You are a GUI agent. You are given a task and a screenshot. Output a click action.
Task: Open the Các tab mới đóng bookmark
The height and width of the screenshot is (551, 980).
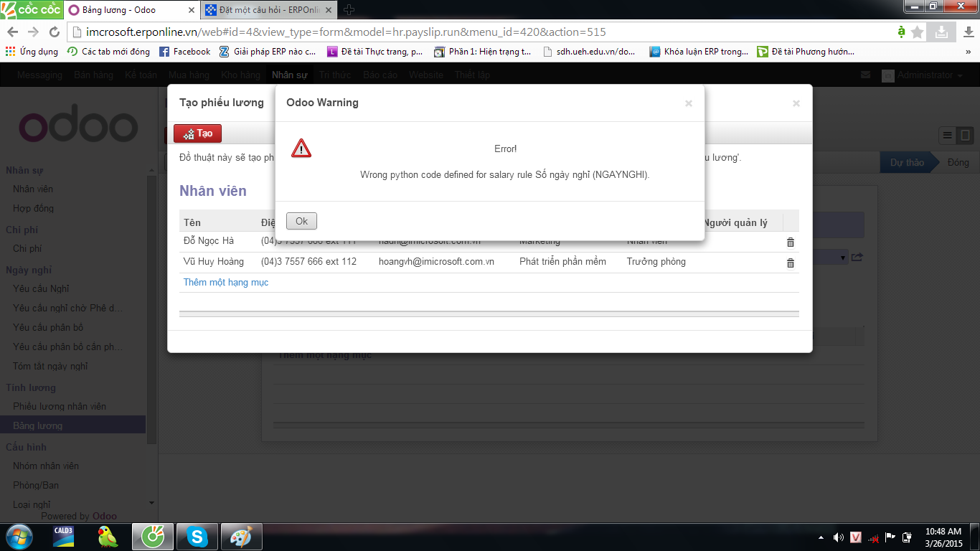(108, 52)
